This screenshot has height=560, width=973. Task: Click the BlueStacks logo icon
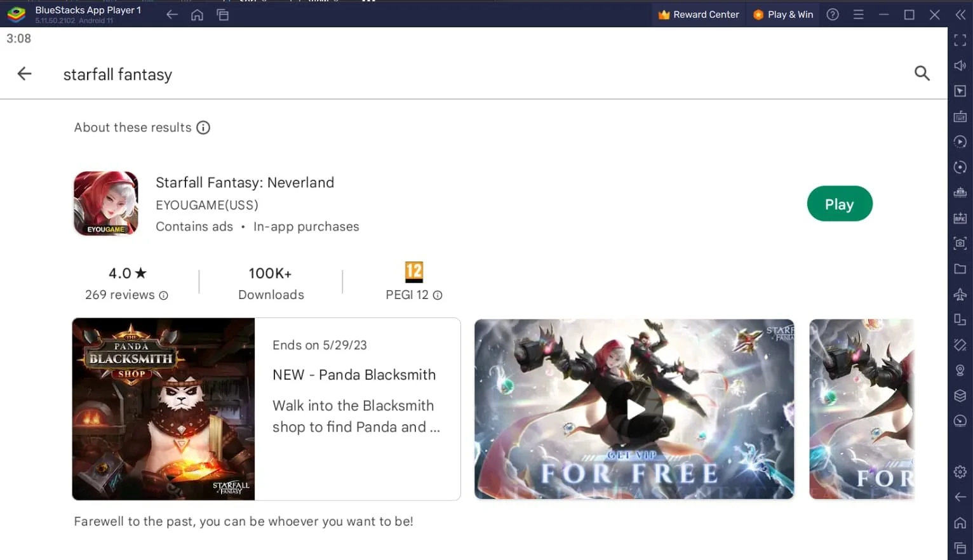[16, 13]
